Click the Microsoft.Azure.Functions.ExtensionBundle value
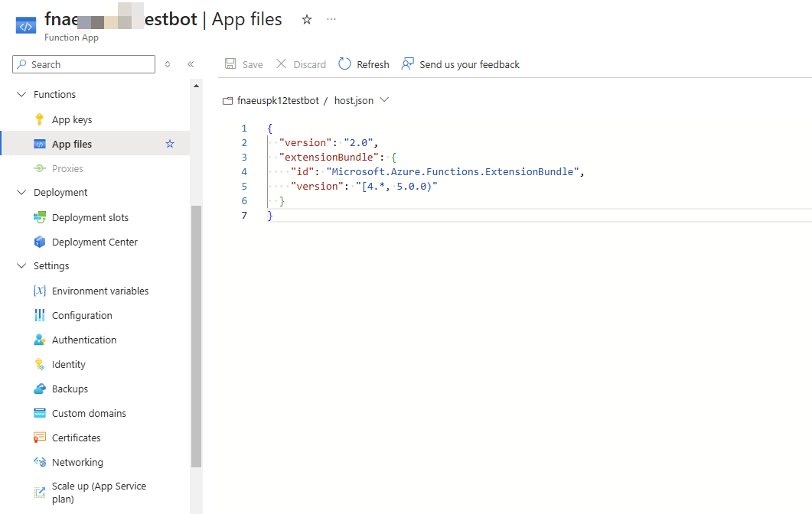Image resolution: width=812 pixels, height=514 pixels. click(452, 172)
